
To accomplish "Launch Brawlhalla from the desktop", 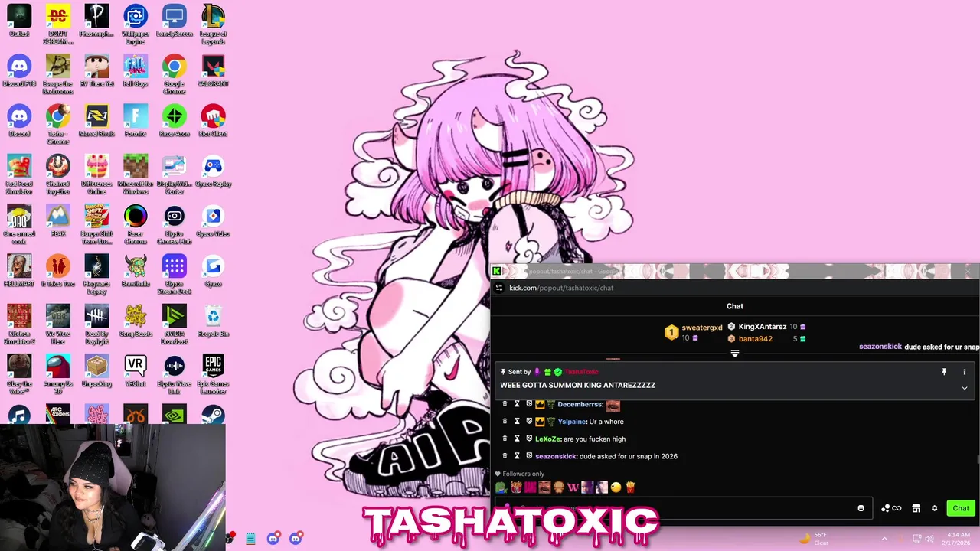I will pos(136,270).
